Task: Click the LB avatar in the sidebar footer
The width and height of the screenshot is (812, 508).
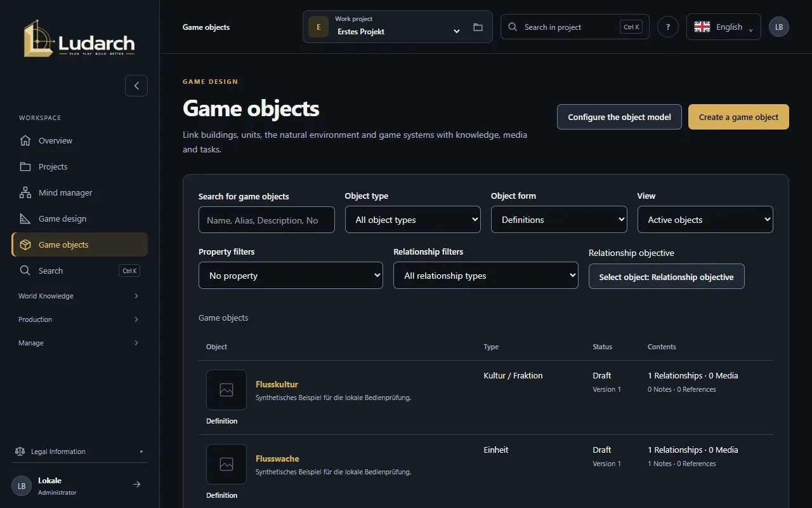Action: point(22,486)
